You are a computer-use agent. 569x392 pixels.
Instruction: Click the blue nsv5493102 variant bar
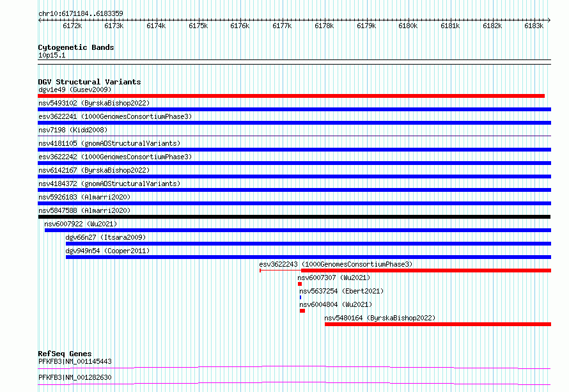coord(294,109)
